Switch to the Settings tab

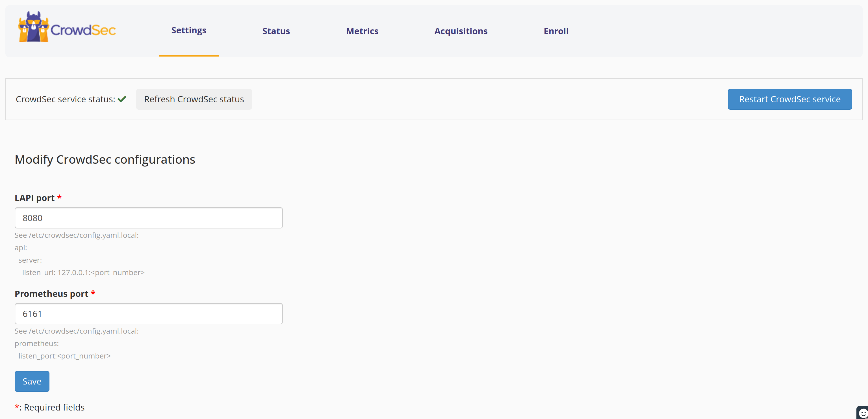[189, 30]
